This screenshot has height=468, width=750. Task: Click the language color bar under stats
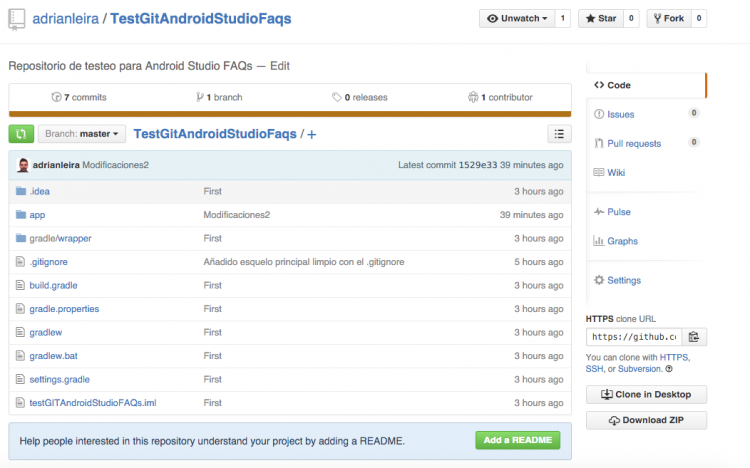tap(290, 114)
